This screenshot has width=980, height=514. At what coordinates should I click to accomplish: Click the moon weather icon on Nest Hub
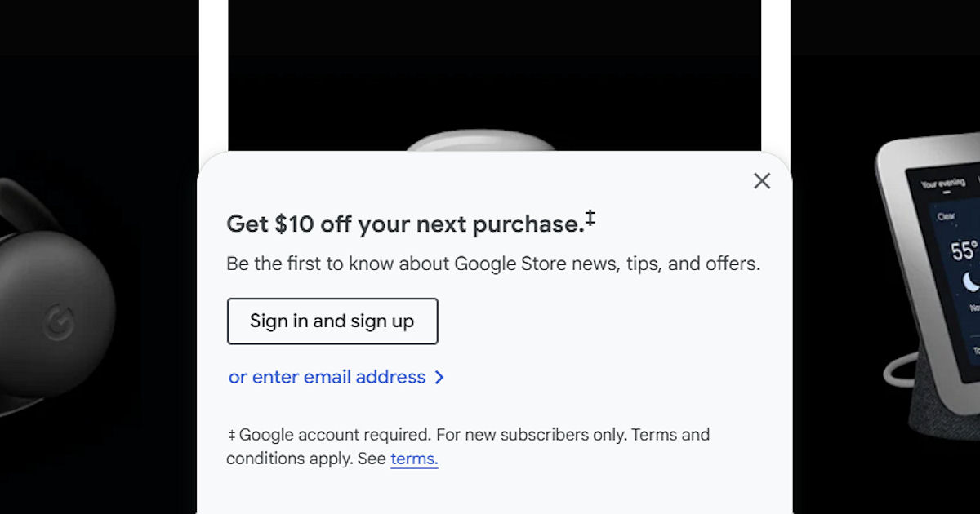pyautogui.click(x=971, y=281)
